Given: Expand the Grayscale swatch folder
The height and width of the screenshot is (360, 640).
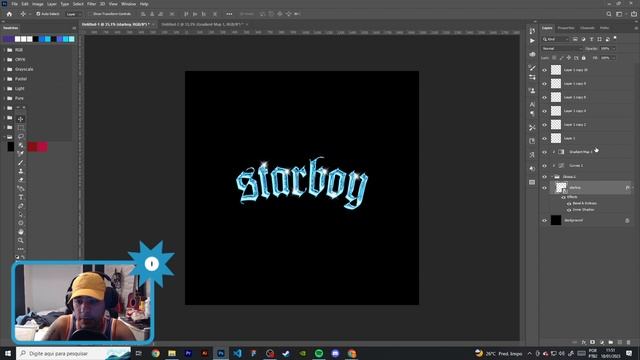Looking at the screenshot, I should 4,69.
